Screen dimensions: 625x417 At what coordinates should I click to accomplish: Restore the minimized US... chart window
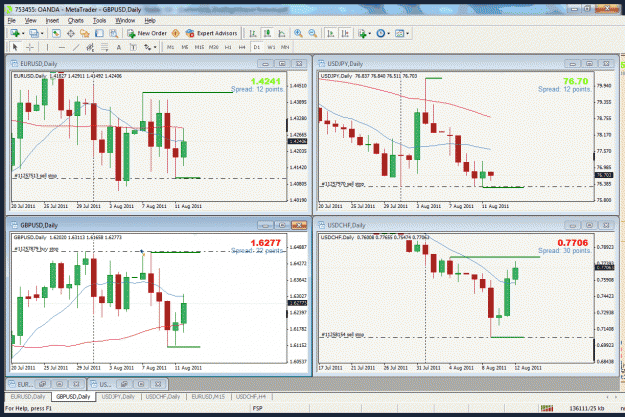[124, 384]
